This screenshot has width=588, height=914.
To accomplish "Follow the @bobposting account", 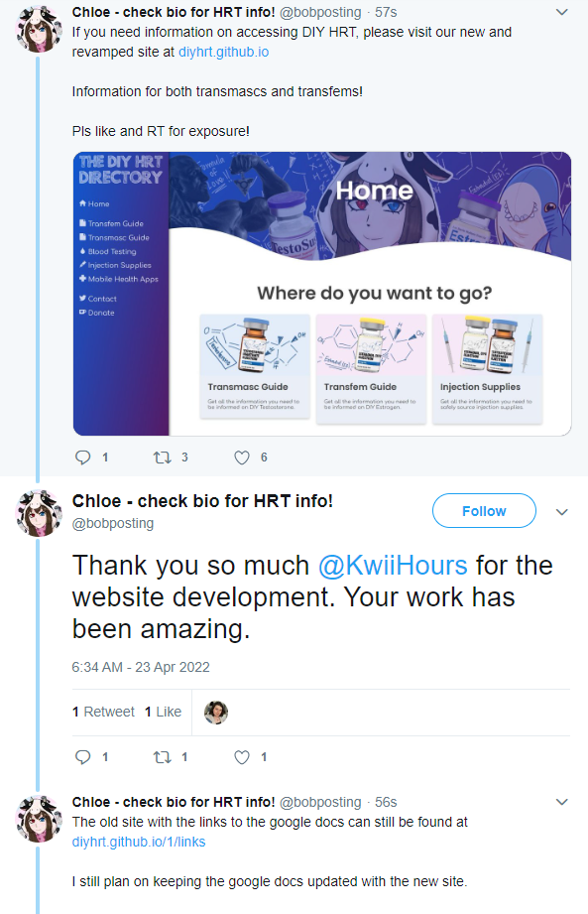I will tap(484, 511).
